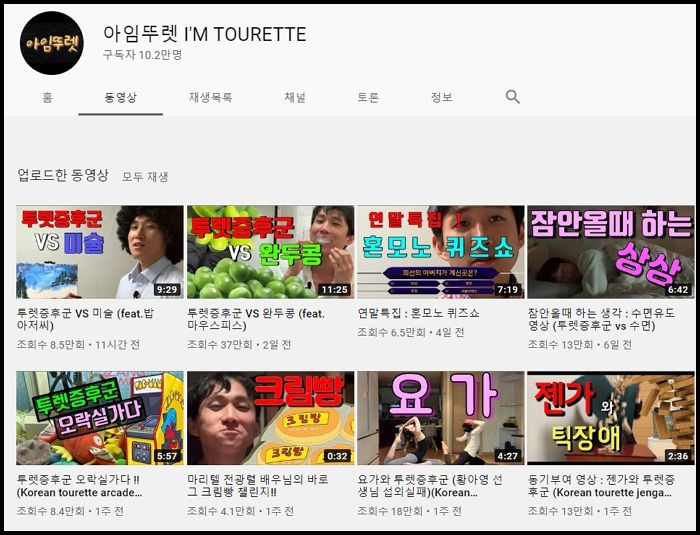Click title 연말특집 : 혼모노 퀴즈쇼
Image resolution: width=700 pixels, height=535 pixels.
[418, 313]
